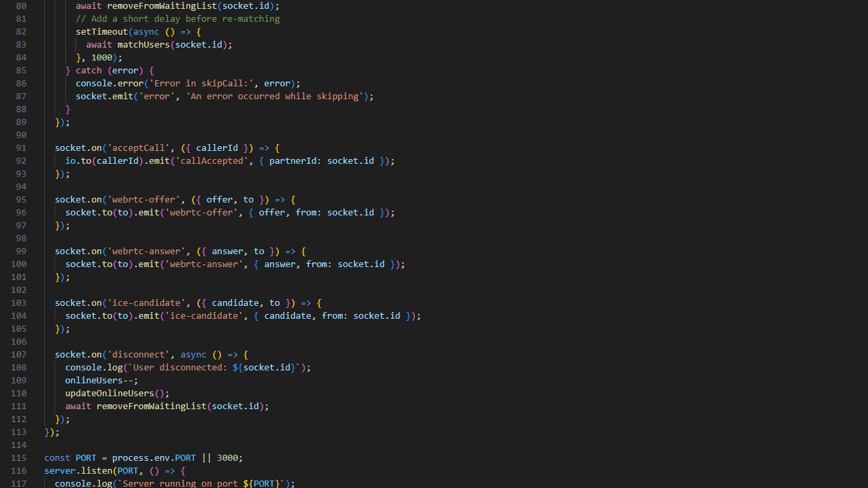This screenshot has height=488, width=868.
Task: Click removeFromWaitingList on line 111
Action: click(x=152, y=406)
